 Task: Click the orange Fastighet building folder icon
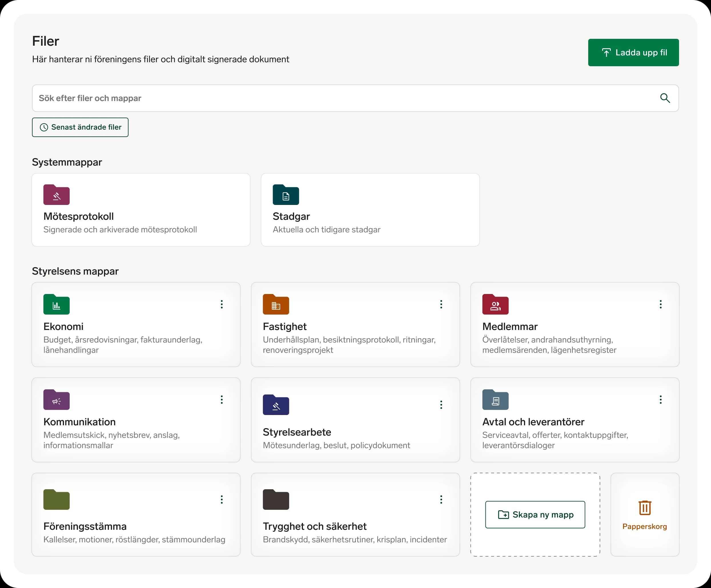click(276, 304)
